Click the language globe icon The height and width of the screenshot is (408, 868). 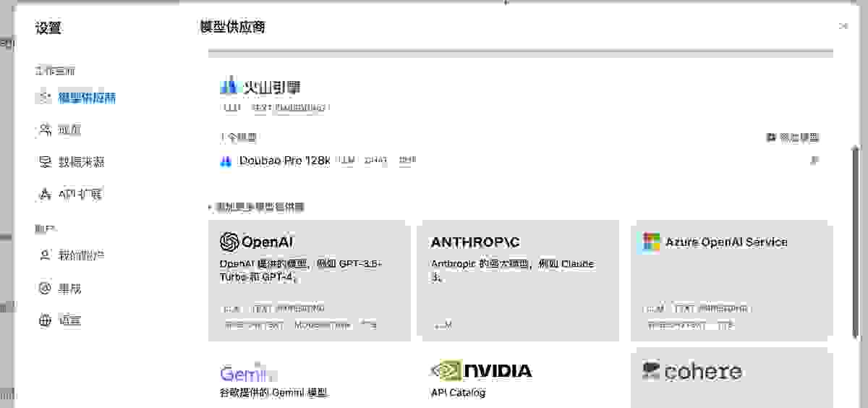(x=45, y=320)
